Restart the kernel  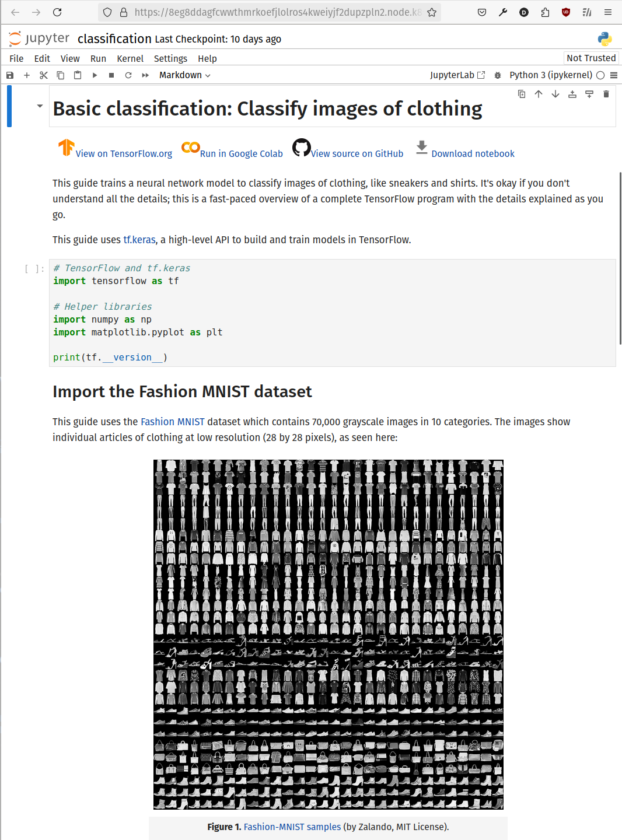[128, 75]
